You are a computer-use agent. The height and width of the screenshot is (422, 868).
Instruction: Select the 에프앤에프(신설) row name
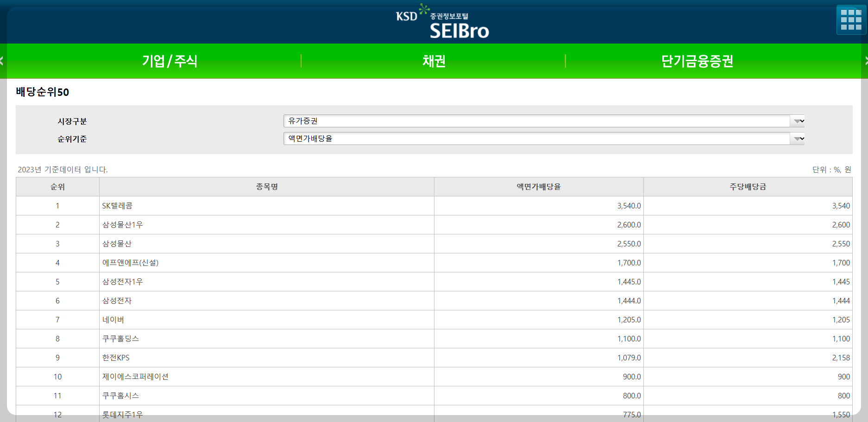point(130,263)
